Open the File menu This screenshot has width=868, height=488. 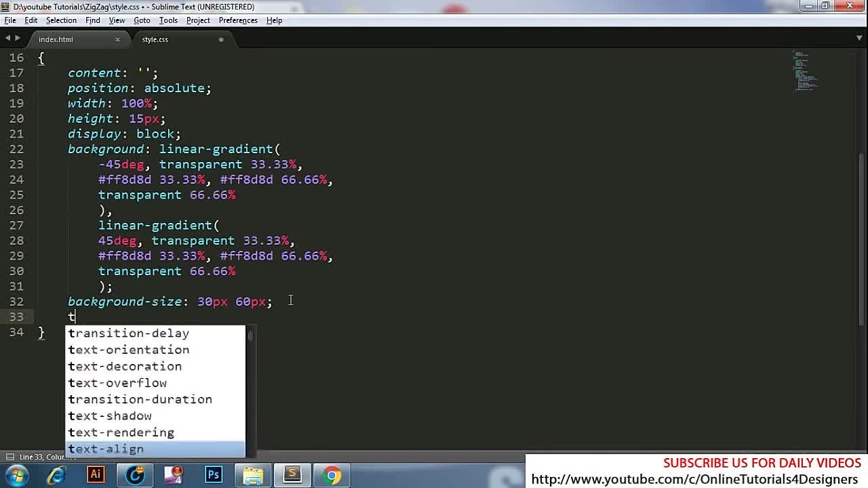point(10,20)
